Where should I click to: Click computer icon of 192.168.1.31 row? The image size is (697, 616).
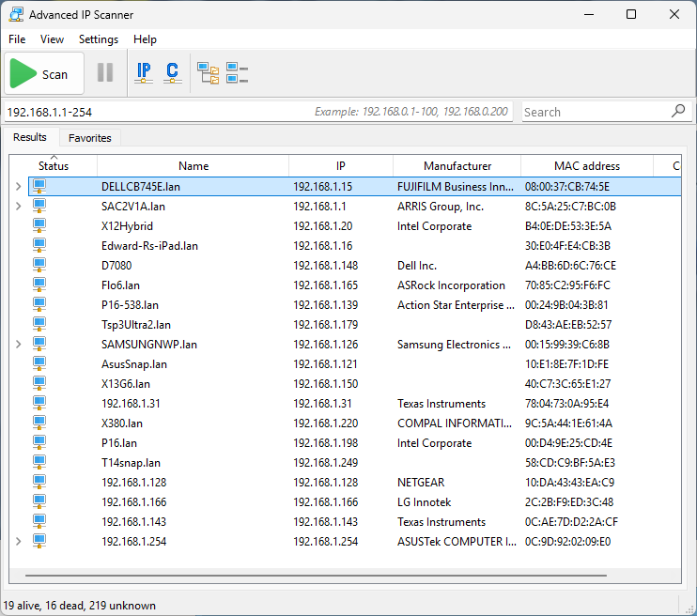[39, 403]
